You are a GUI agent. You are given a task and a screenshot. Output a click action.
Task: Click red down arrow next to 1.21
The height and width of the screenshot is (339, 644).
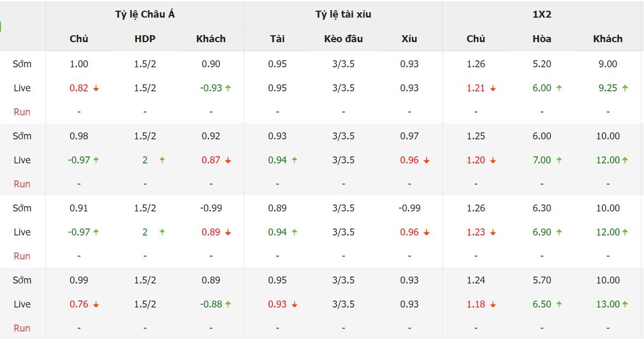(493, 89)
